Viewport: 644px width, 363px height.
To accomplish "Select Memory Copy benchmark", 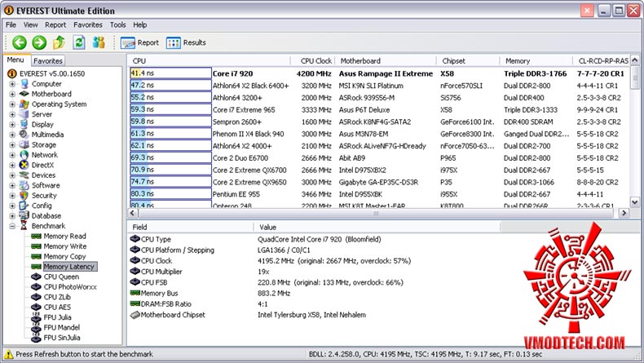I will pyautogui.click(x=64, y=256).
